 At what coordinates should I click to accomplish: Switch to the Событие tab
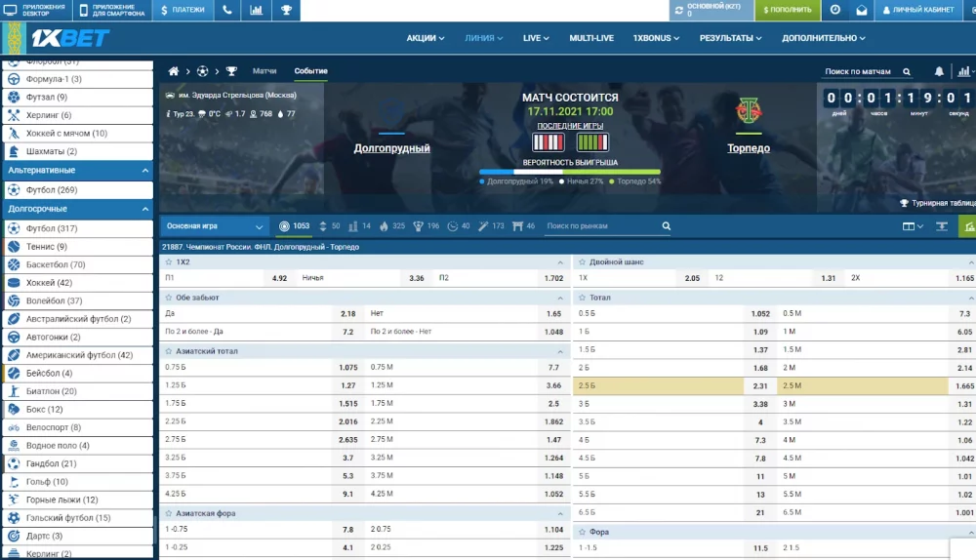[310, 71]
